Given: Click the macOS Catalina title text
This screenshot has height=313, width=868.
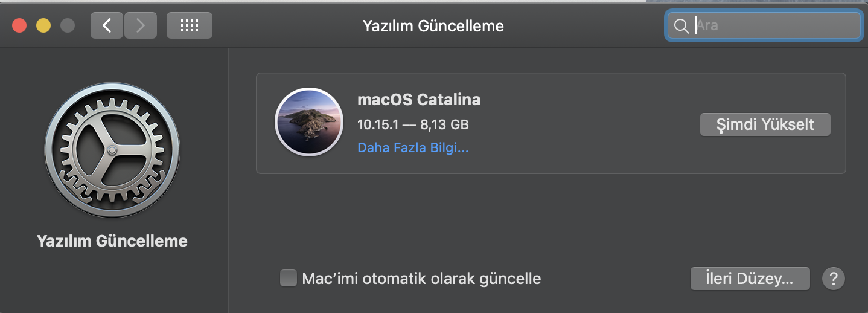Looking at the screenshot, I should pyautogui.click(x=419, y=100).
